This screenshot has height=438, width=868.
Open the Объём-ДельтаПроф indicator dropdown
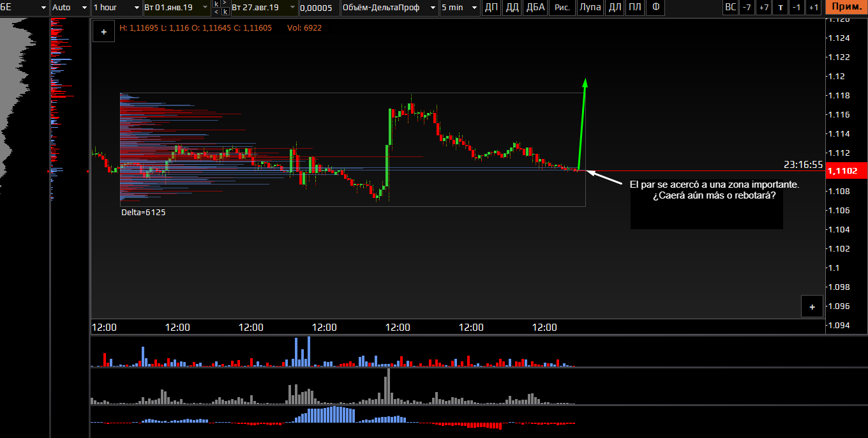389,8
